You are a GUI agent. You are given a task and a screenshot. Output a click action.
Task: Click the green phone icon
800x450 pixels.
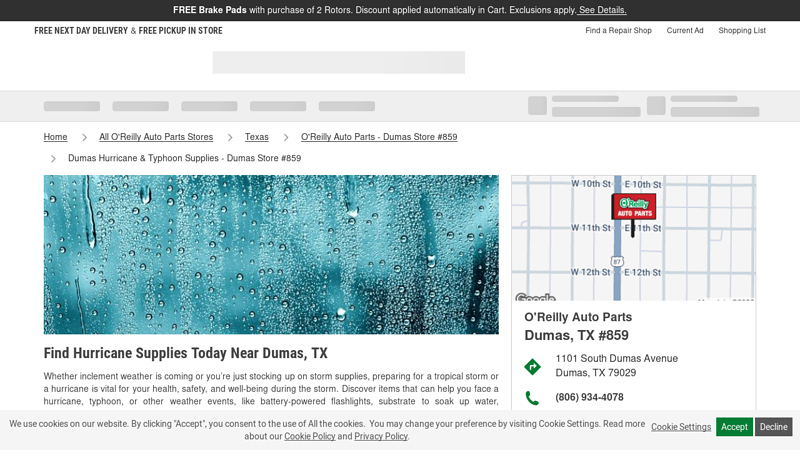pos(532,397)
